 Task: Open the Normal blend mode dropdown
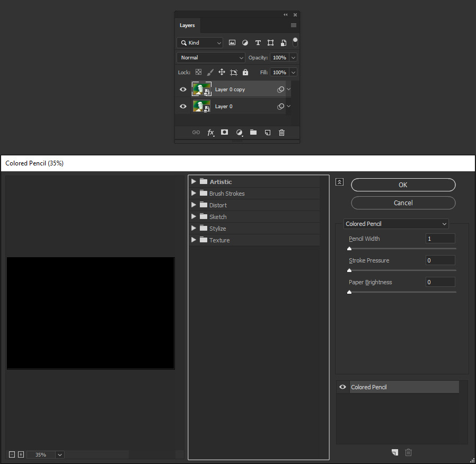click(x=210, y=57)
